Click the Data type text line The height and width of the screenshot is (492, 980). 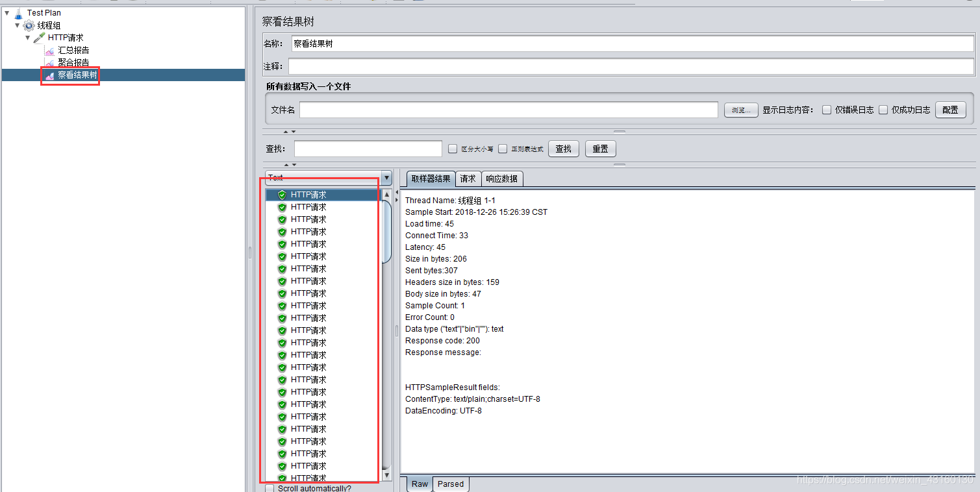pyautogui.click(x=455, y=329)
